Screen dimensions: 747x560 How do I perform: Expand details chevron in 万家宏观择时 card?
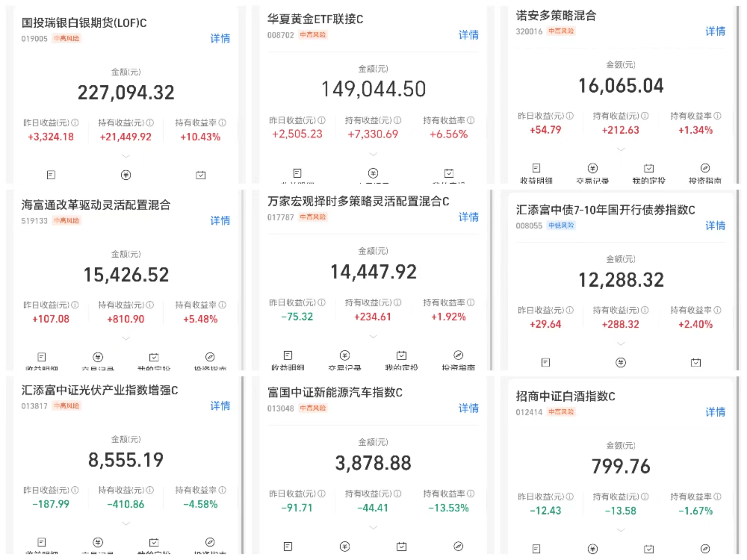pyautogui.click(x=373, y=336)
